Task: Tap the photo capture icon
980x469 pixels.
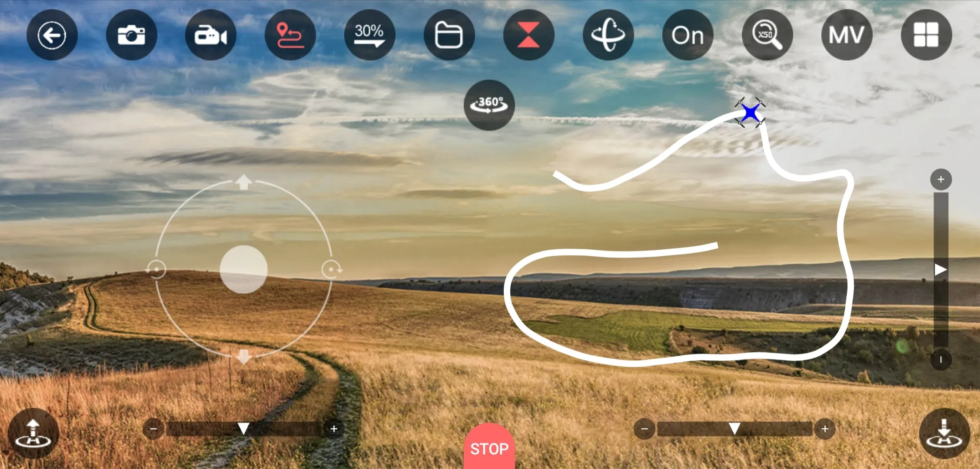Action: pyautogui.click(x=131, y=35)
